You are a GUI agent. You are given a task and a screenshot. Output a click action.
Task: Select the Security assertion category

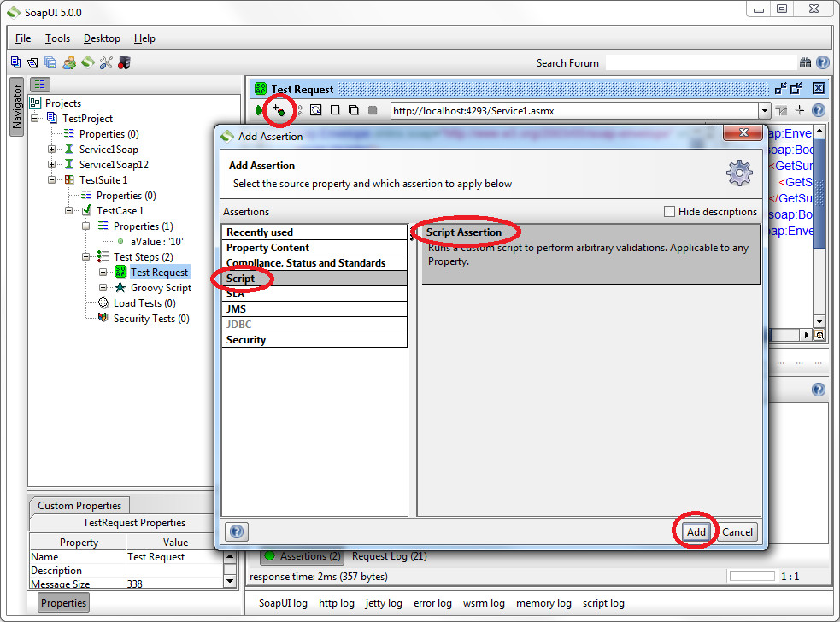[x=314, y=340]
